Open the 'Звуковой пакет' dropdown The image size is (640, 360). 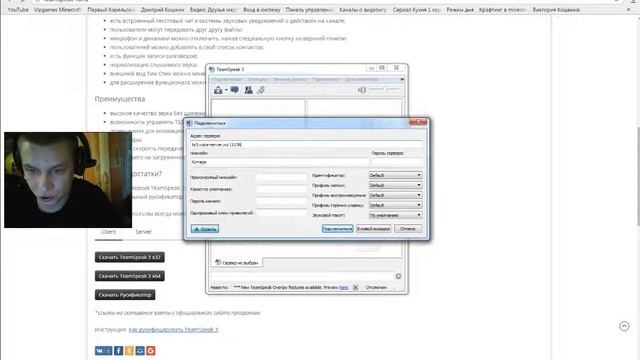396,215
